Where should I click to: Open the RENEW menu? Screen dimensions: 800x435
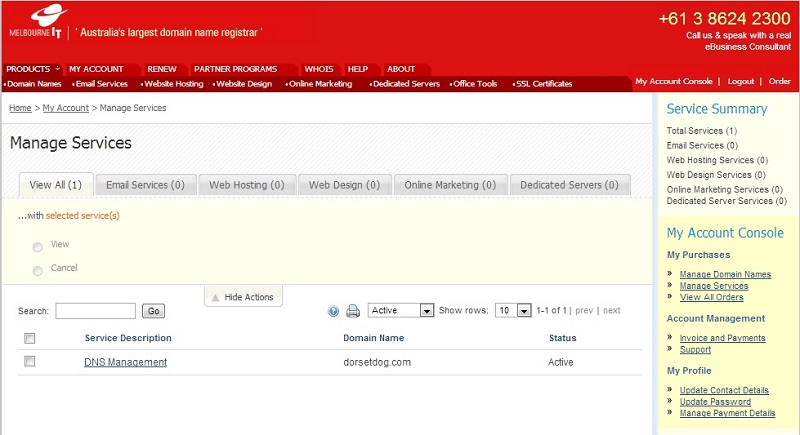click(x=162, y=69)
